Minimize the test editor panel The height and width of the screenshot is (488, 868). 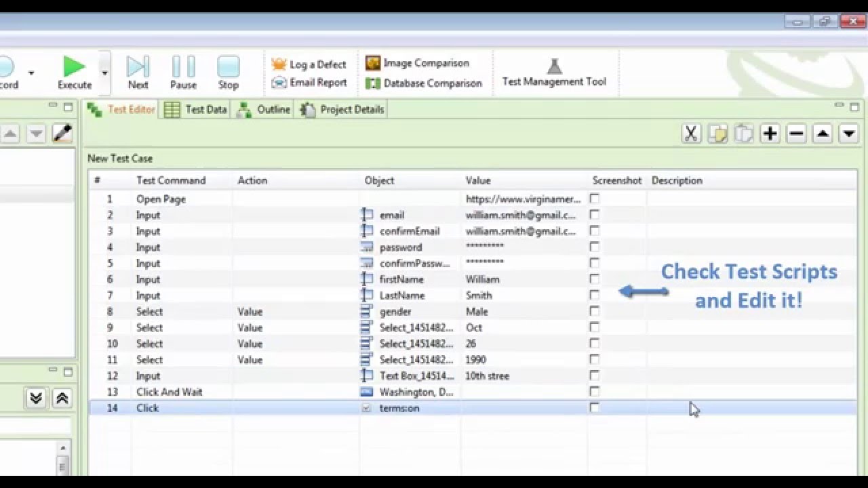click(839, 106)
